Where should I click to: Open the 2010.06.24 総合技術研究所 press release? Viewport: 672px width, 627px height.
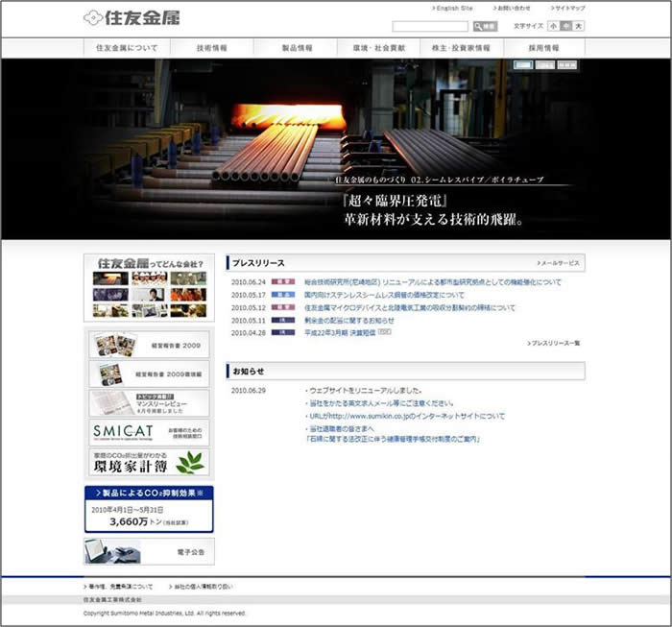pyautogui.click(x=432, y=282)
